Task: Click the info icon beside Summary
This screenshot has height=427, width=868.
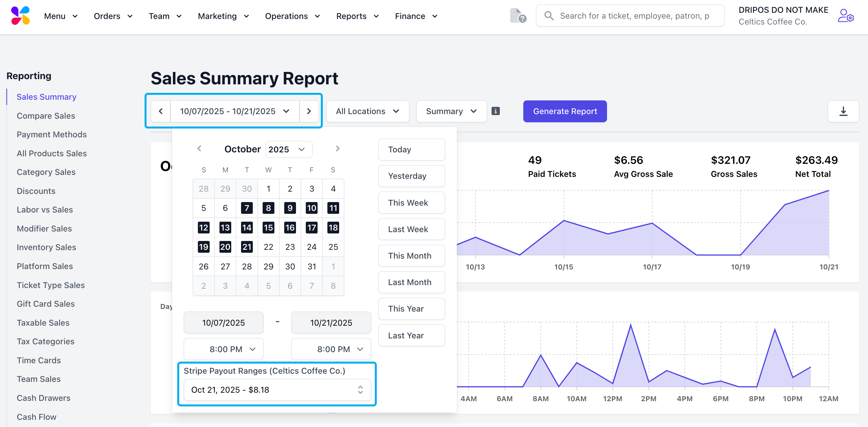Action: [x=495, y=111]
